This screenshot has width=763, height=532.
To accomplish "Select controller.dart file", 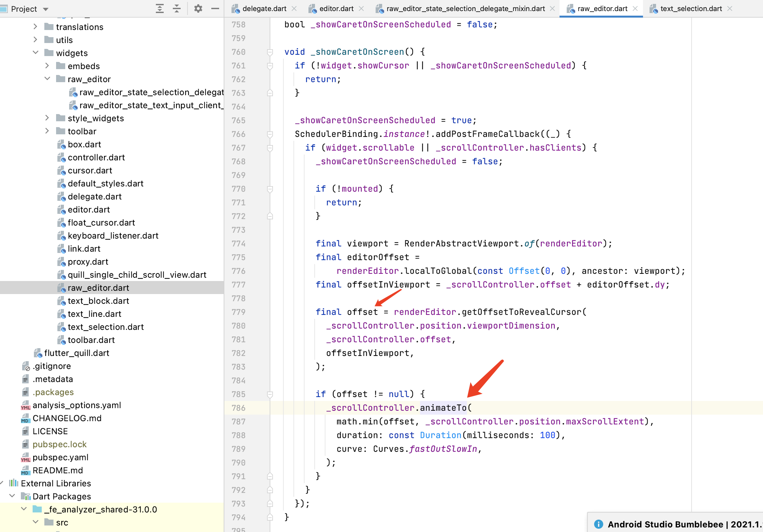I will pos(96,157).
